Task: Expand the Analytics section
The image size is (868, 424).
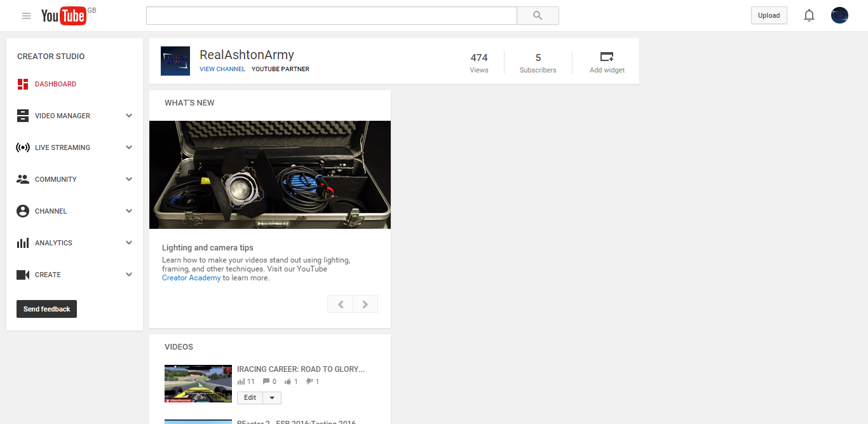Action: (129, 243)
